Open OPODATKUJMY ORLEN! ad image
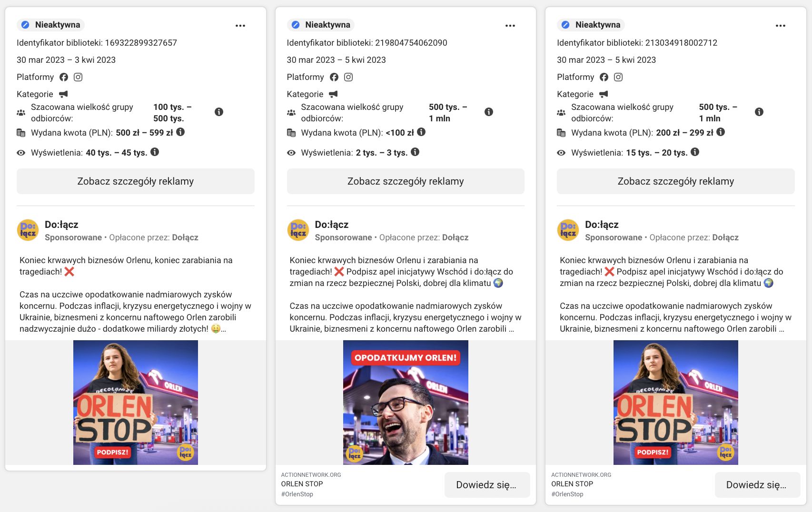Screen dimensions: 812x512 point(406,403)
